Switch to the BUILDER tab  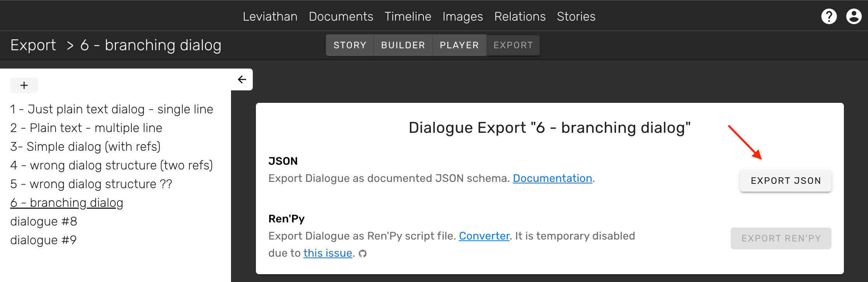pyautogui.click(x=403, y=45)
